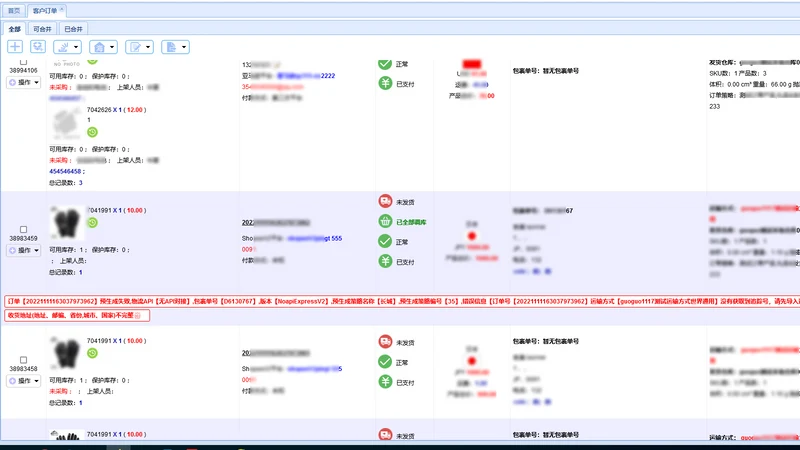The height and width of the screenshot is (450, 800).
Task: Click the second toolbar icon beside the plus
Action: [x=38, y=47]
